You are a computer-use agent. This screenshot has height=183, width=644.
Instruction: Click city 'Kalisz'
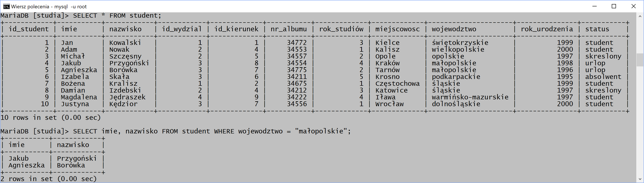pyautogui.click(x=388, y=49)
